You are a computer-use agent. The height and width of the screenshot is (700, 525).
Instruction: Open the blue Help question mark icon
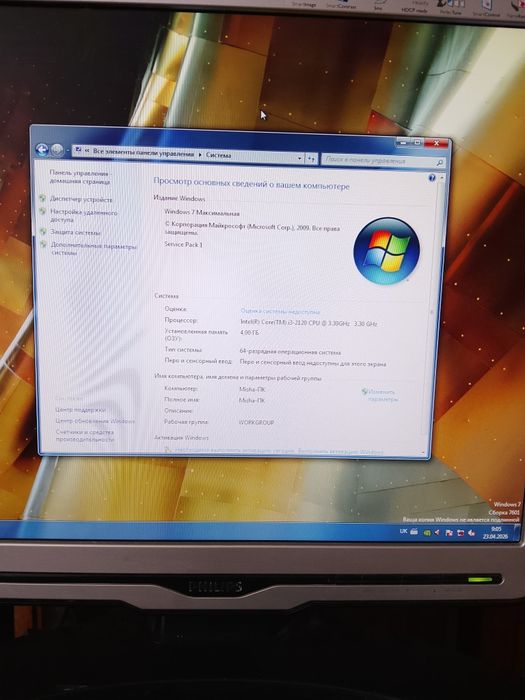432,178
